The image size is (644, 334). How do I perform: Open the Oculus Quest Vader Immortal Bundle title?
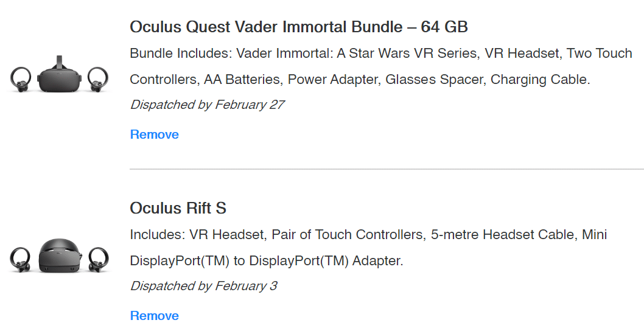tap(299, 27)
